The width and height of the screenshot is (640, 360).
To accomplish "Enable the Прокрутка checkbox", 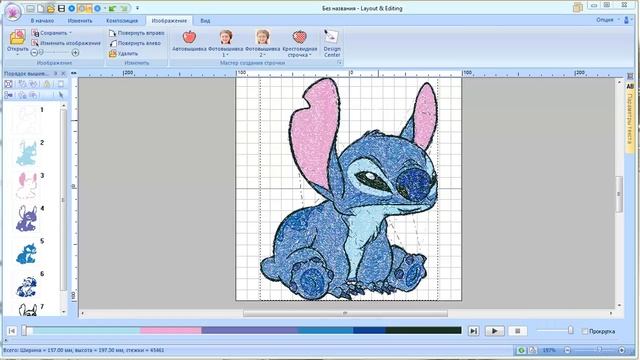I will pos(584,331).
